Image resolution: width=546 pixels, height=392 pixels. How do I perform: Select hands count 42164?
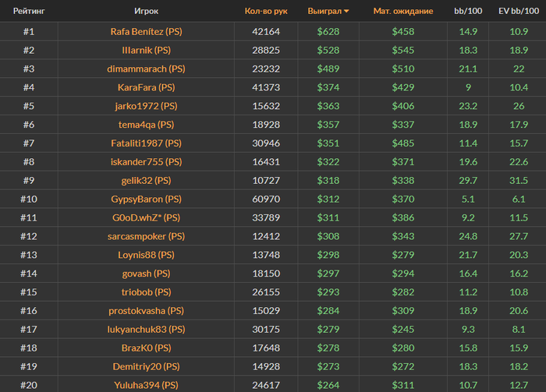point(266,32)
